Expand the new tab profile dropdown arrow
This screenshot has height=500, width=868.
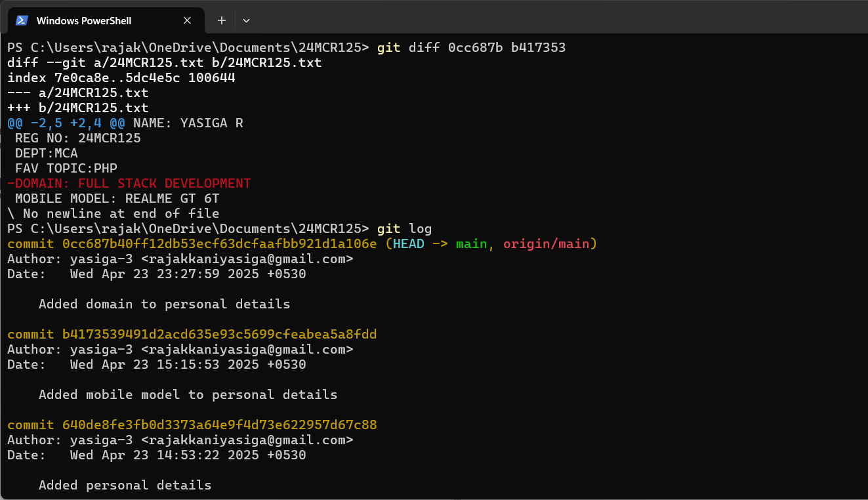point(246,20)
